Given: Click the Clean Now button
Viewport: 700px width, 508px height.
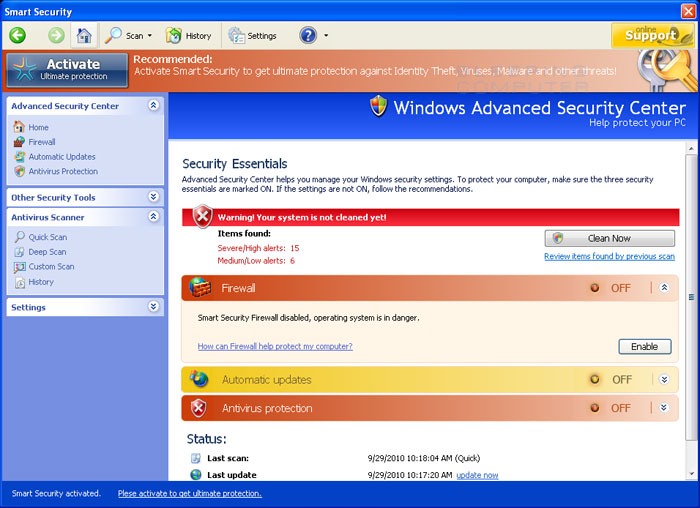Looking at the screenshot, I should pyautogui.click(x=609, y=238).
